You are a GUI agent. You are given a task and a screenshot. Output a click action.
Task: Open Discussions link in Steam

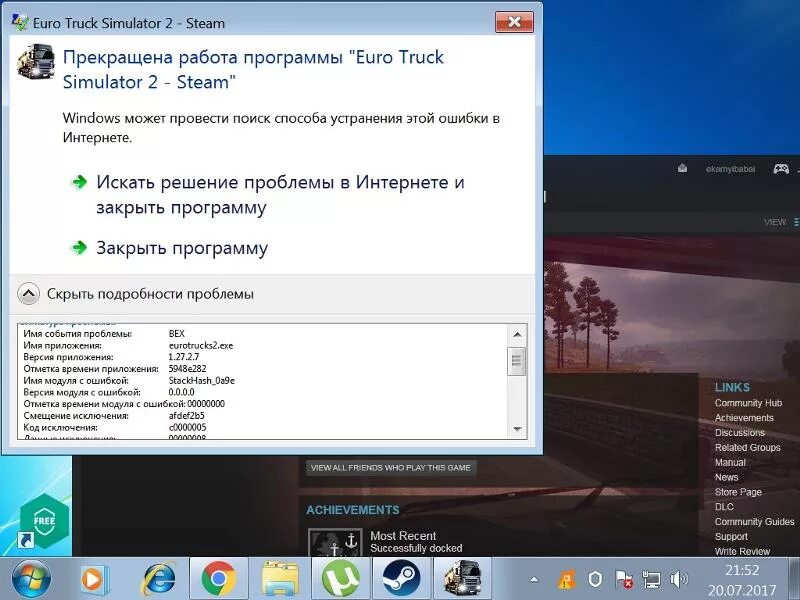[740, 433]
